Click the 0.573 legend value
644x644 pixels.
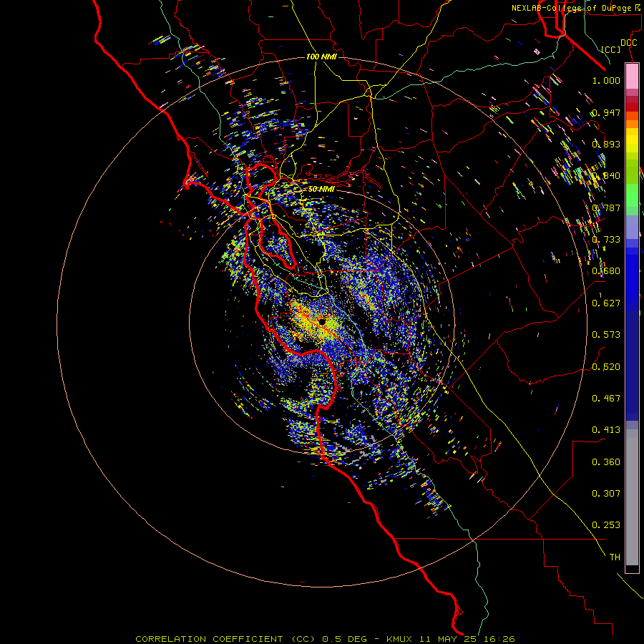coord(606,334)
